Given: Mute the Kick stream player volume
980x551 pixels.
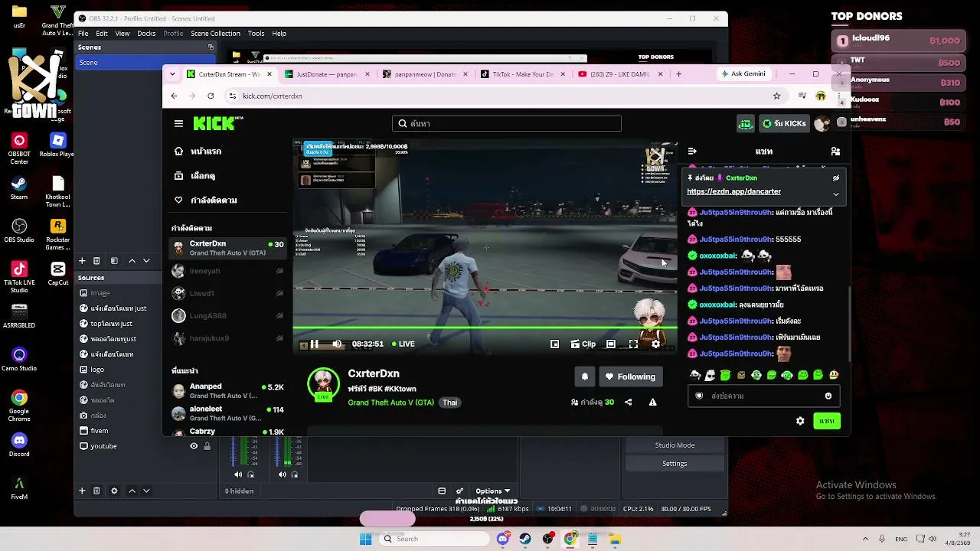Looking at the screenshot, I should 337,344.
